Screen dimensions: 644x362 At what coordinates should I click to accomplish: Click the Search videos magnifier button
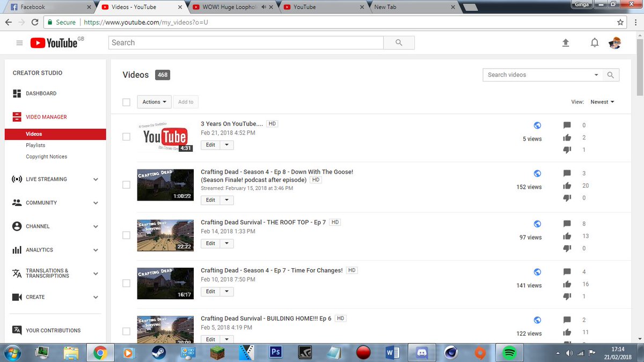pyautogui.click(x=611, y=75)
